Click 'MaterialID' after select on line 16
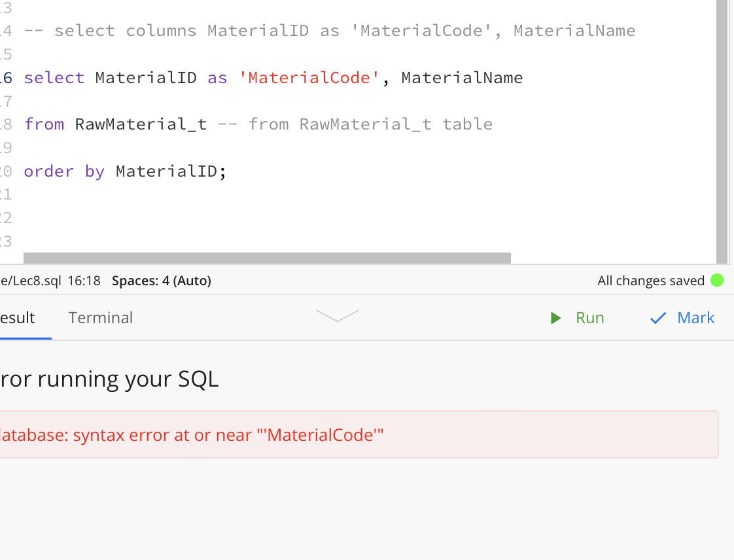734x560 pixels. click(146, 78)
